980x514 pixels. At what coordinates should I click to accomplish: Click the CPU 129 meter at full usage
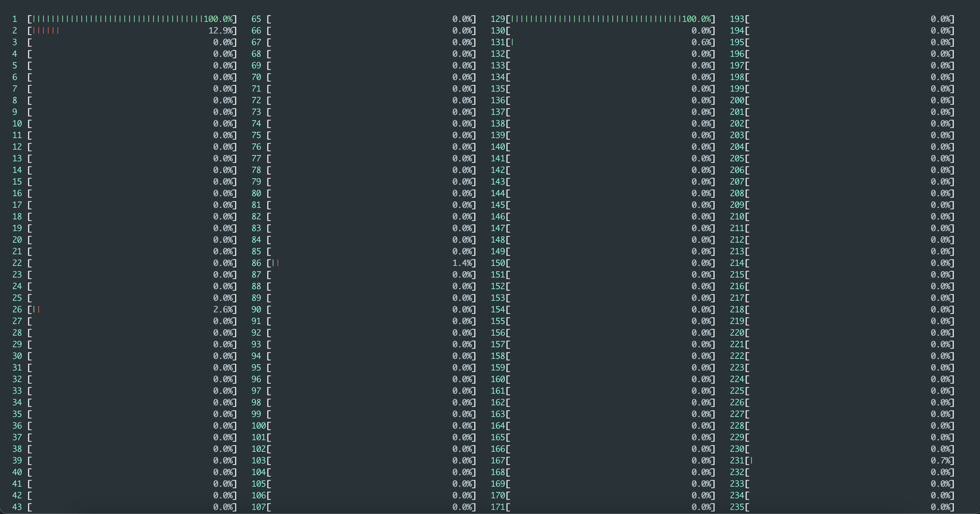[609, 19]
